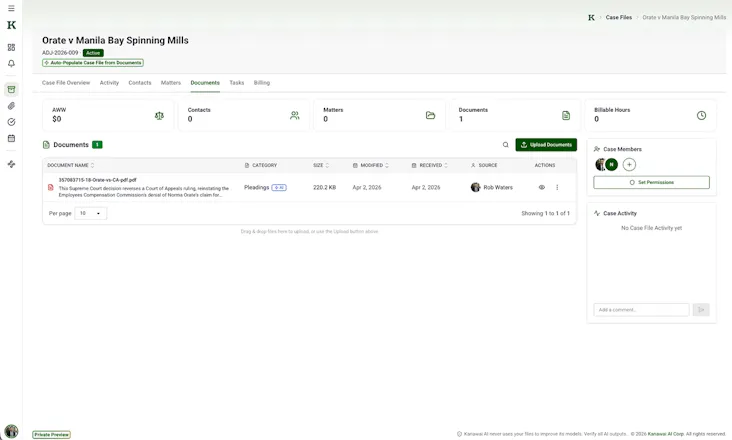The image size is (732, 440).
Task: Click the file icon on Documents card
Action: click(x=566, y=115)
